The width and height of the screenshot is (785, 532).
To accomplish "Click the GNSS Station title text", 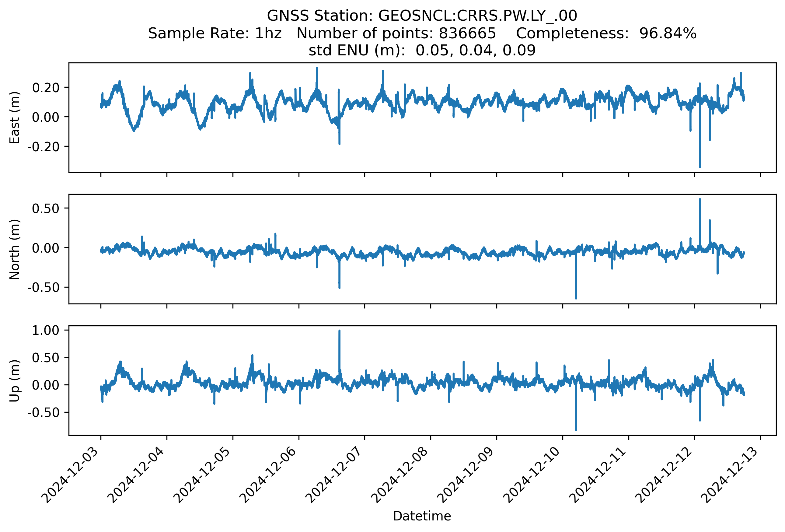I will click(422, 16).
